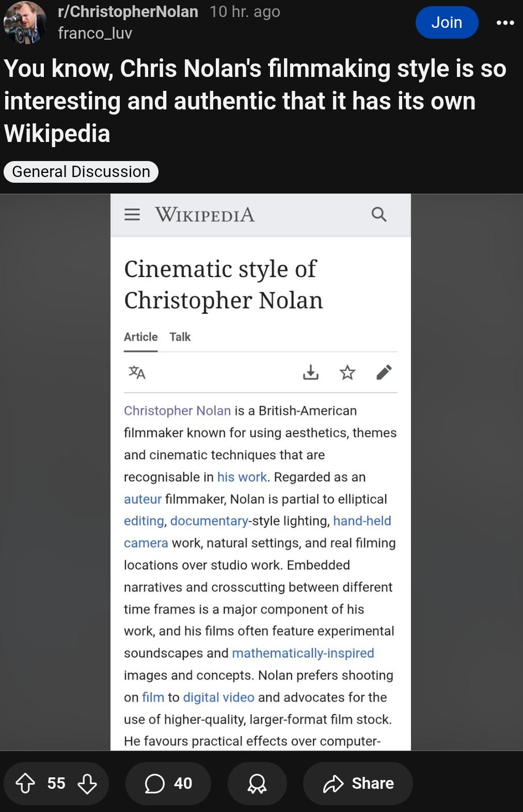Viewport: 523px width, 812px height.
Task: Open franco_luv's user profile
Action: [95, 33]
